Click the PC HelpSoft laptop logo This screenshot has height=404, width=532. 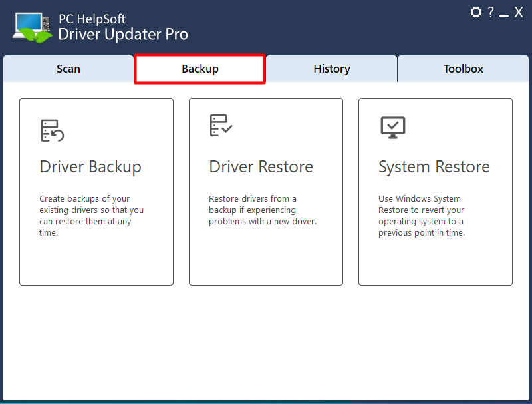pyautogui.click(x=33, y=27)
